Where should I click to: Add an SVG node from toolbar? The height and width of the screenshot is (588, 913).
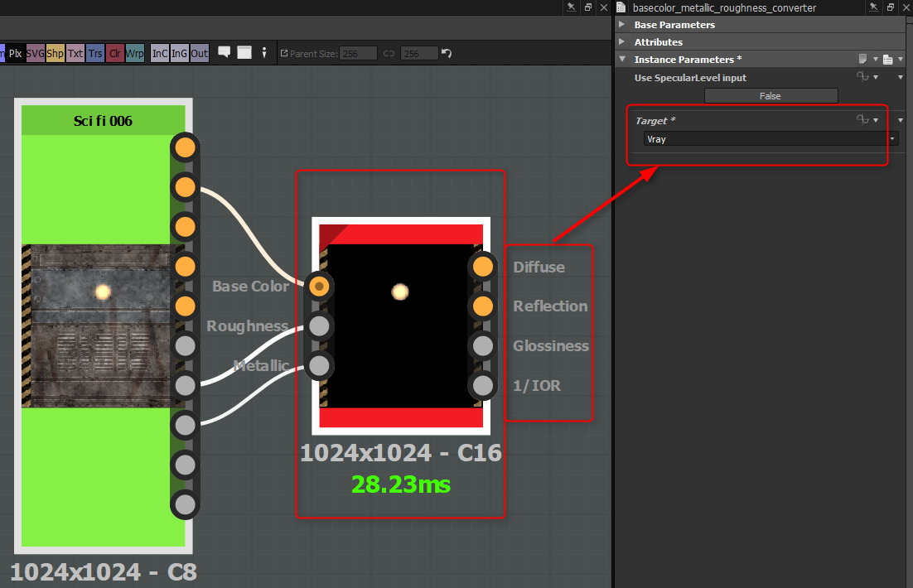tap(36, 53)
